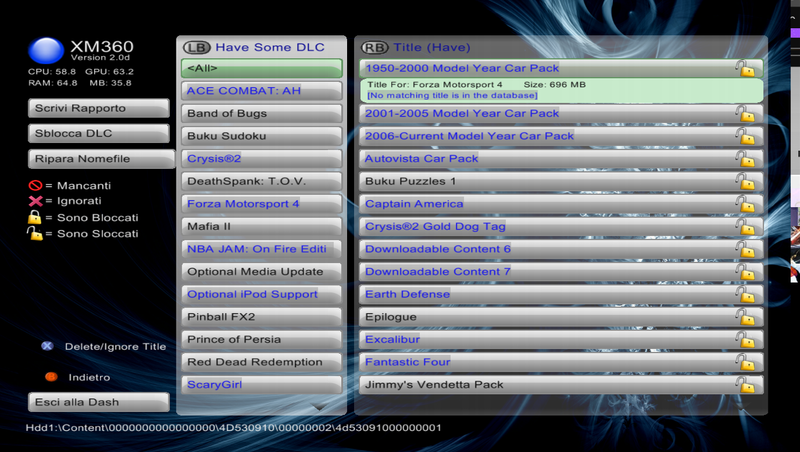Select Buku Puzzles 1 title

point(561,181)
